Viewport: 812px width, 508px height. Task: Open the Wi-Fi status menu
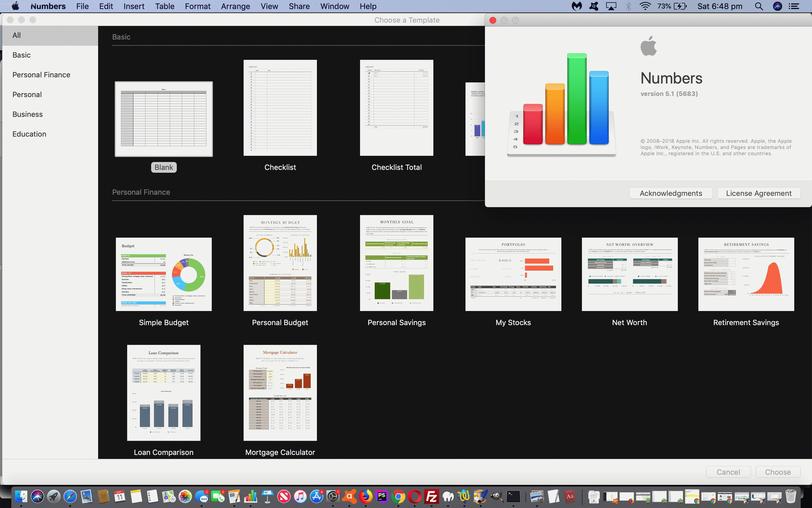[645, 6]
